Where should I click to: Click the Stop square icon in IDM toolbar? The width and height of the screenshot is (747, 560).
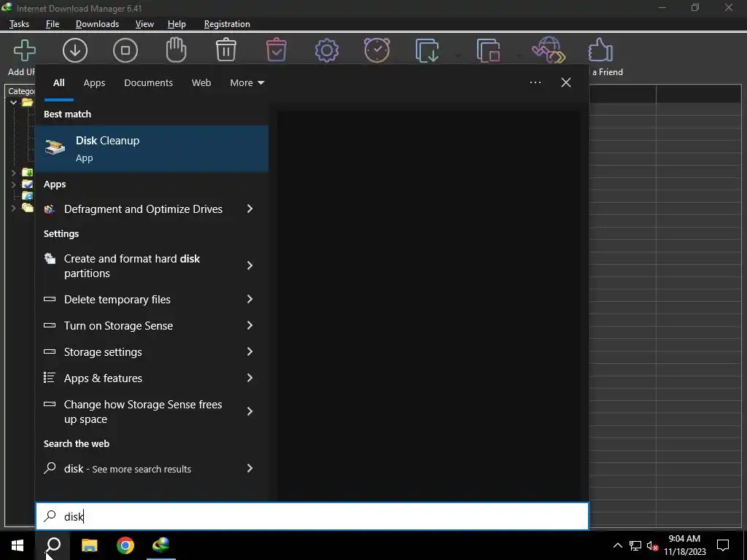click(x=125, y=50)
